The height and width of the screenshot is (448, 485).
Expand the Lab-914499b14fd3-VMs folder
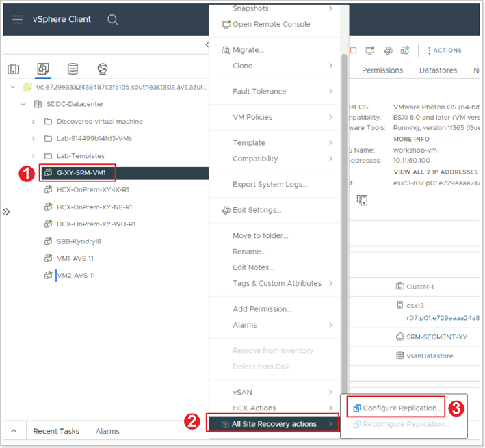tap(33, 139)
